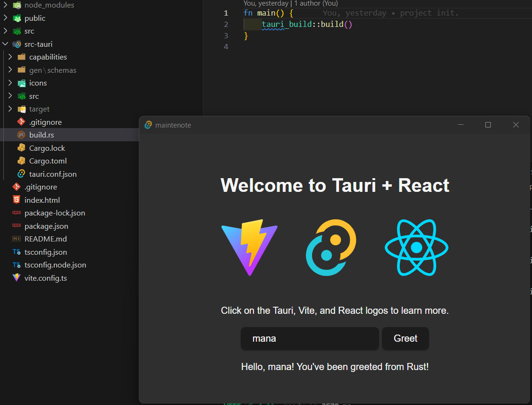
Task: Open vite.config.ts in the file tree
Action: pyautogui.click(x=45, y=278)
